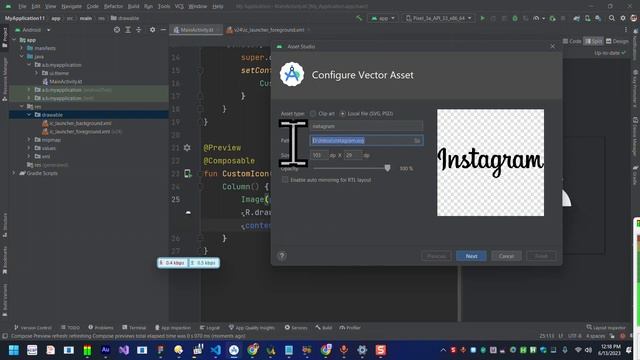Image resolution: width=640 pixels, height=360 pixels.
Task: Open the Problems tool window
Action: click(101, 327)
